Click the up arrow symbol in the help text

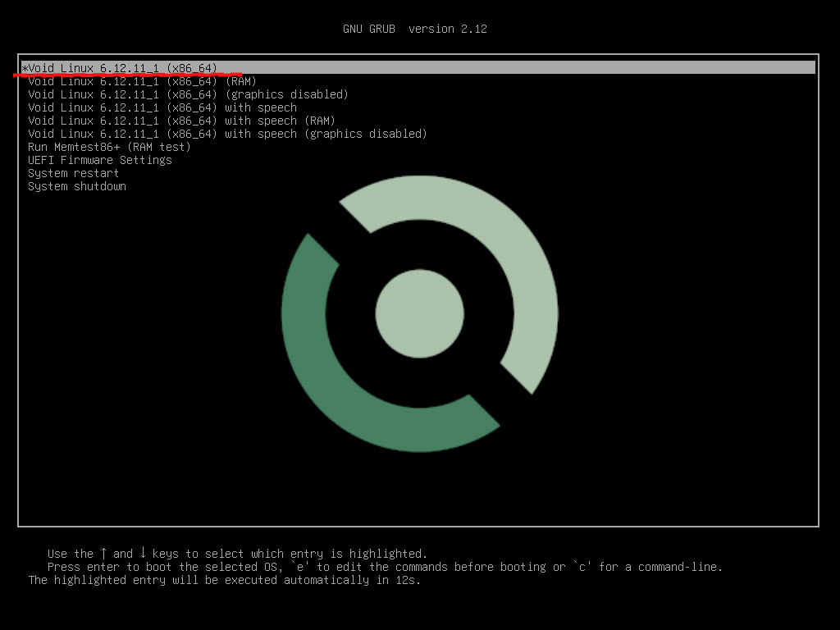tap(104, 554)
